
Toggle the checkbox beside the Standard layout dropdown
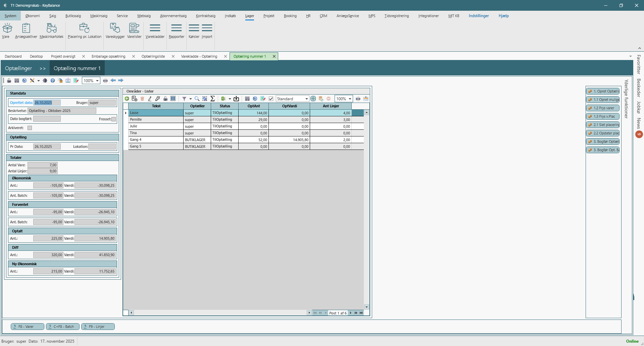[271, 99]
